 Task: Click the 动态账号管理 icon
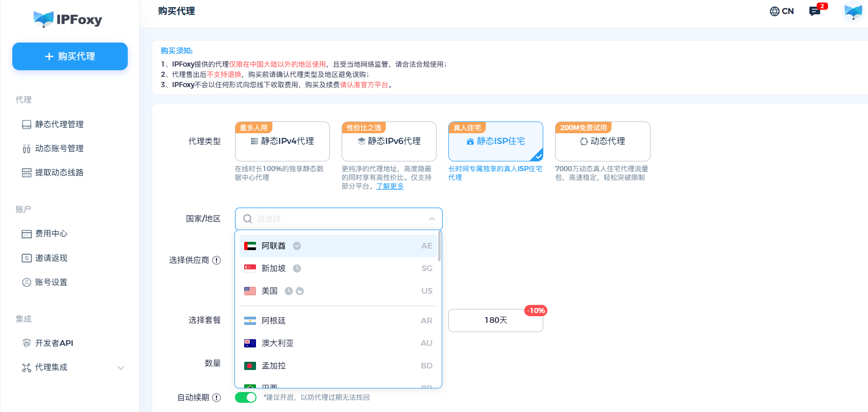[27, 149]
